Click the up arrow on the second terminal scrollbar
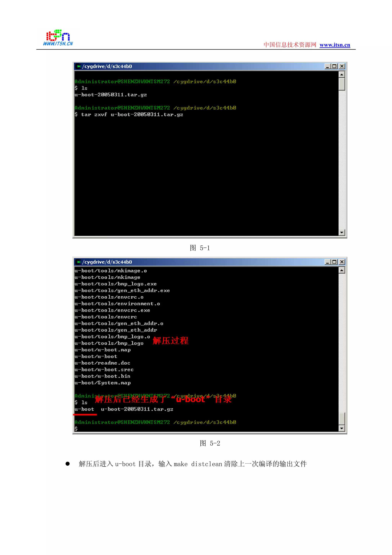Viewport: 392px width, 555px height. 341,270
